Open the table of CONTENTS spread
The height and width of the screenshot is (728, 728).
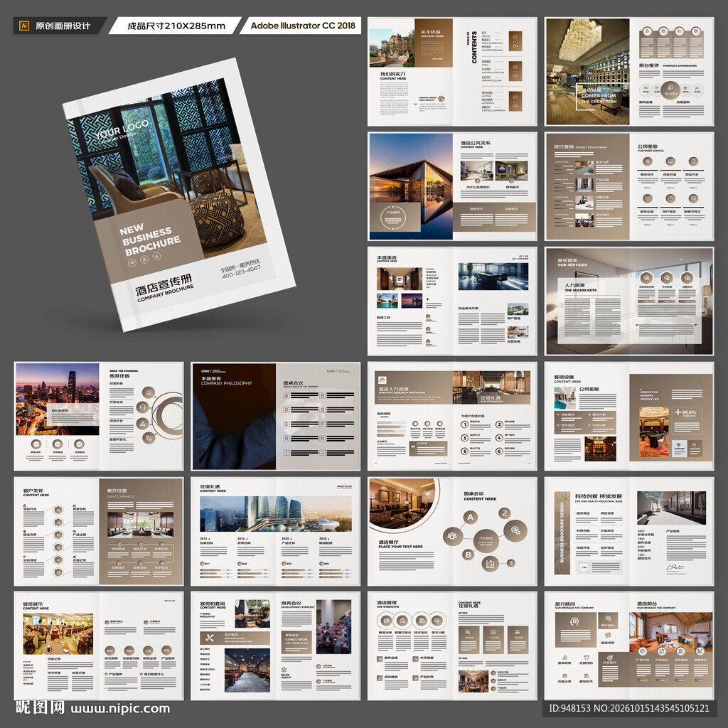452,72
